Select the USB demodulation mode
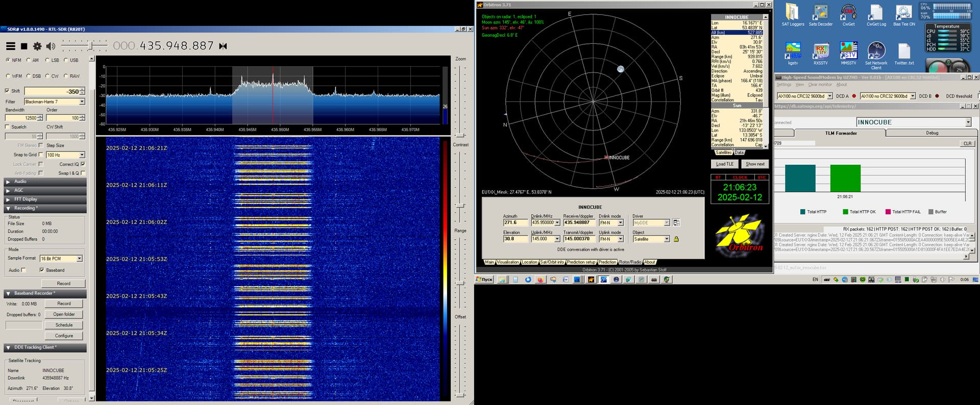 click(x=66, y=60)
